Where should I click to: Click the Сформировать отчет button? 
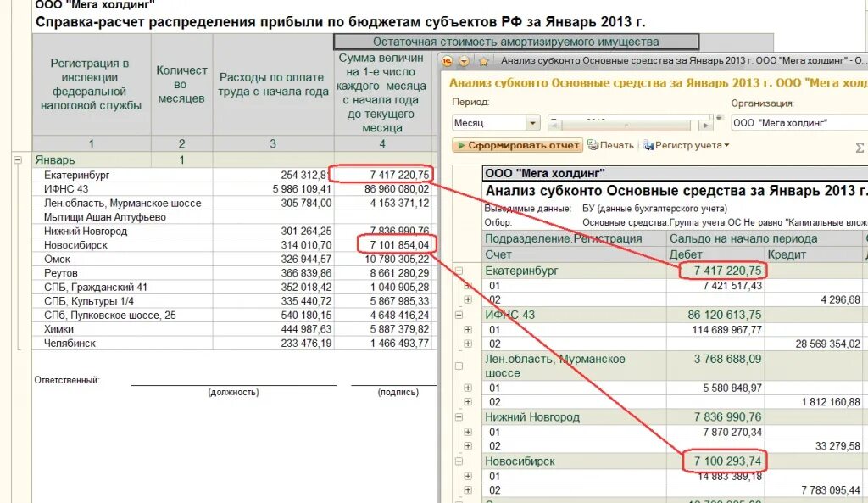tap(518, 146)
